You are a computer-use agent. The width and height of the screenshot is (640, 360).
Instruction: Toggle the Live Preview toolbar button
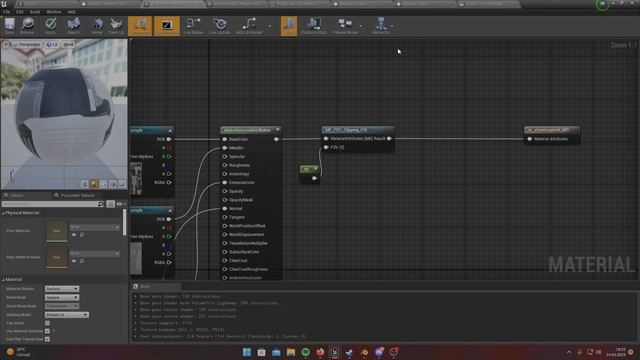167,26
